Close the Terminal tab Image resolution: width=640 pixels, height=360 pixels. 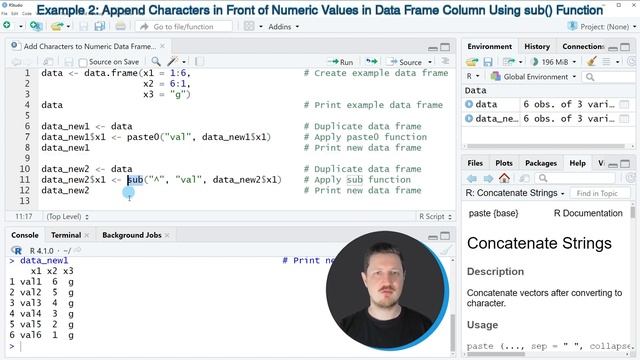(87, 235)
